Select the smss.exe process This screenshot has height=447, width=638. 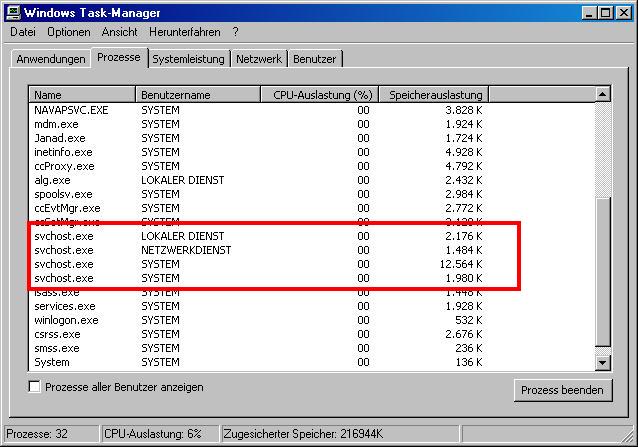259,348
